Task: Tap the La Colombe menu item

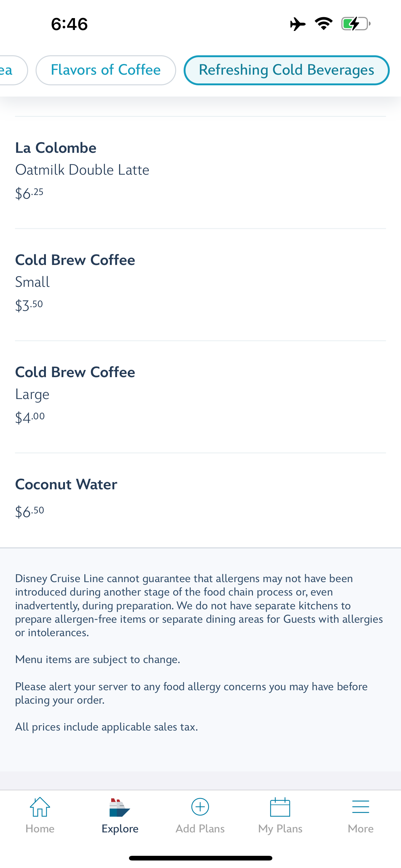Action: pyautogui.click(x=200, y=172)
